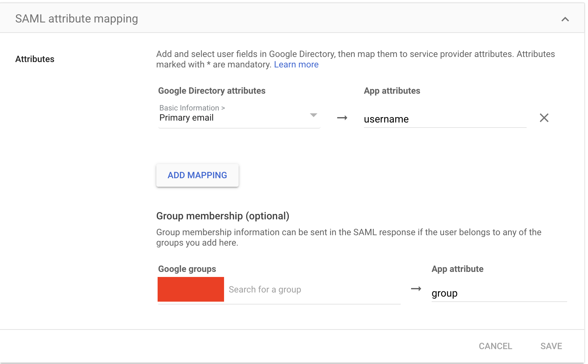Remove the username attribute mapping
The height and width of the screenshot is (364, 588).
click(x=544, y=118)
